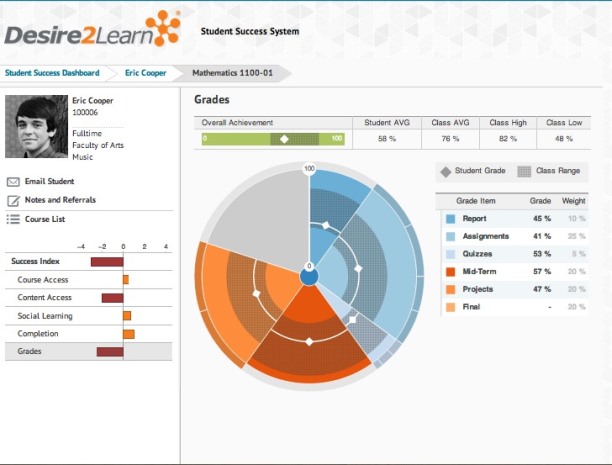Open the Student Success Dashboard breadcrumb
The height and width of the screenshot is (465, 612).
52,73
